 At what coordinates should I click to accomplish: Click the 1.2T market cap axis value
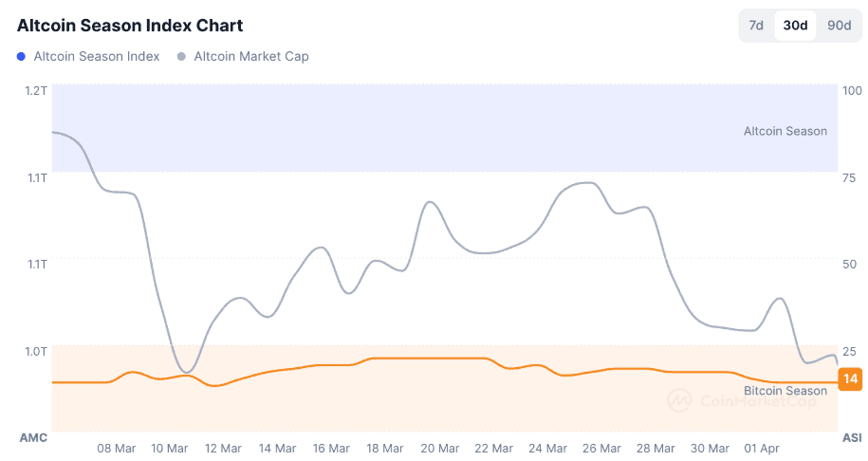(36, 90)
